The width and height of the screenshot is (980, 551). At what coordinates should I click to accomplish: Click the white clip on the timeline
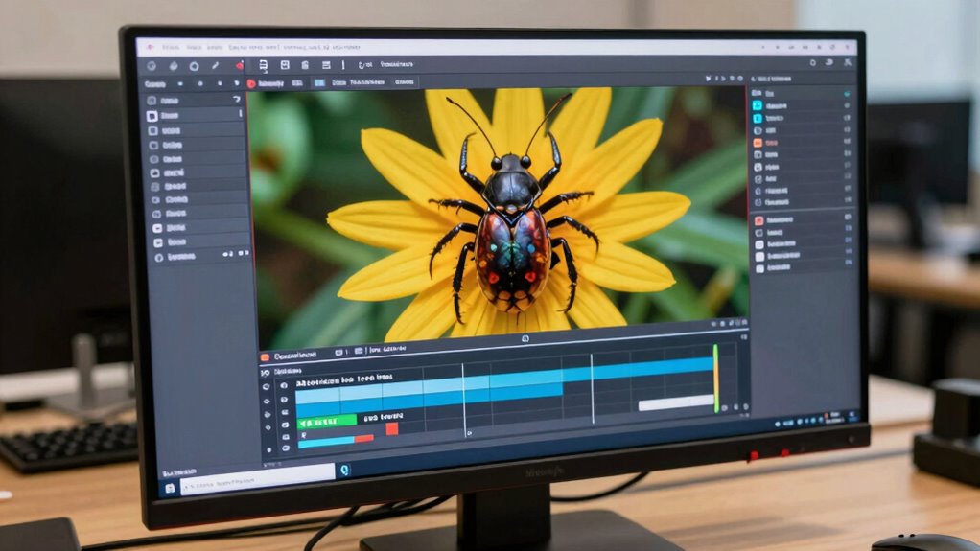point(676,402)
